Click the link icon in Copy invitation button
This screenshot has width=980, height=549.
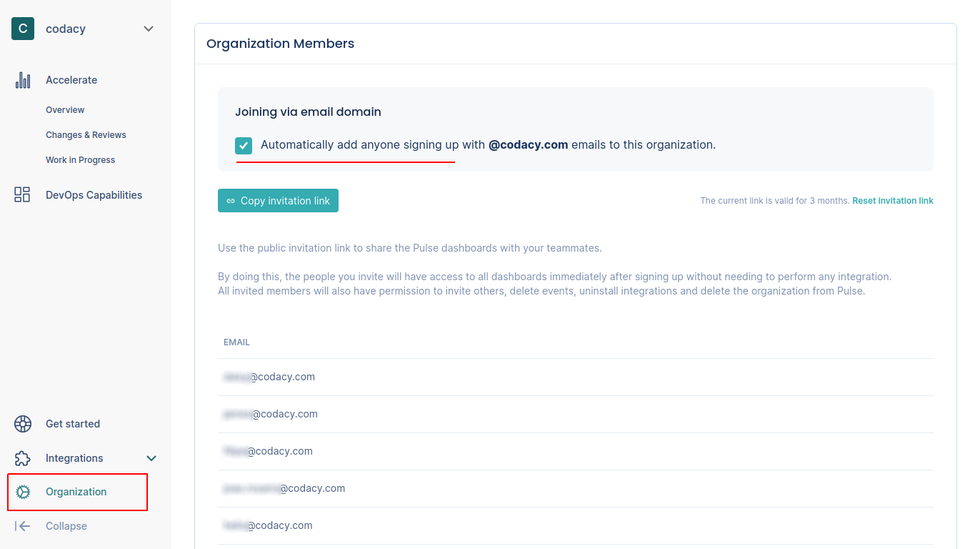231,201
